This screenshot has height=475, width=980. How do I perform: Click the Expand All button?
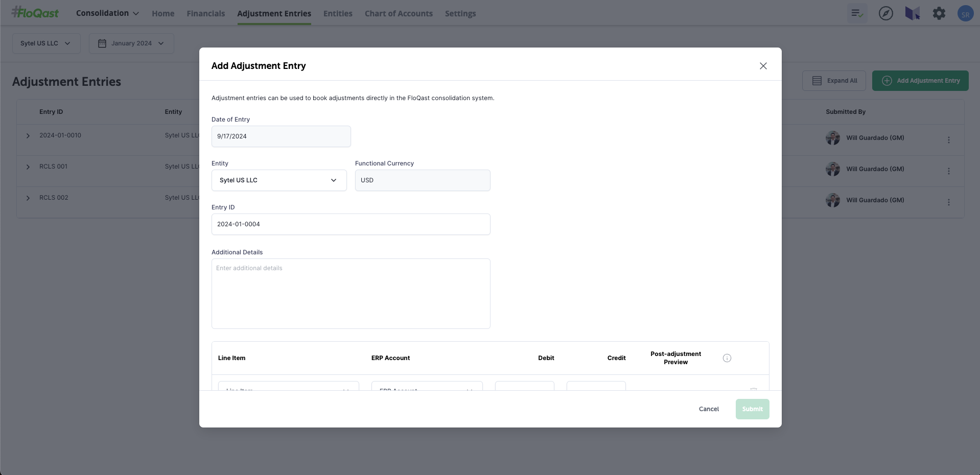(x=834, y=81)
